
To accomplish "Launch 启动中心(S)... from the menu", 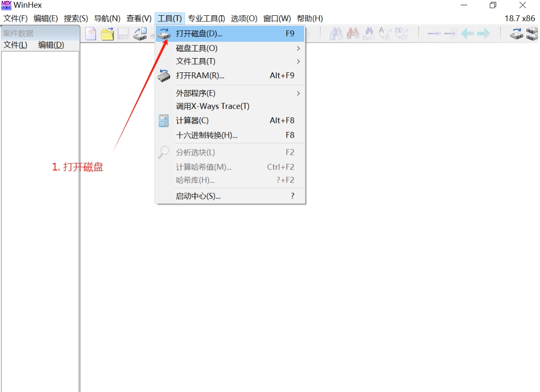I will coord(198,196).
